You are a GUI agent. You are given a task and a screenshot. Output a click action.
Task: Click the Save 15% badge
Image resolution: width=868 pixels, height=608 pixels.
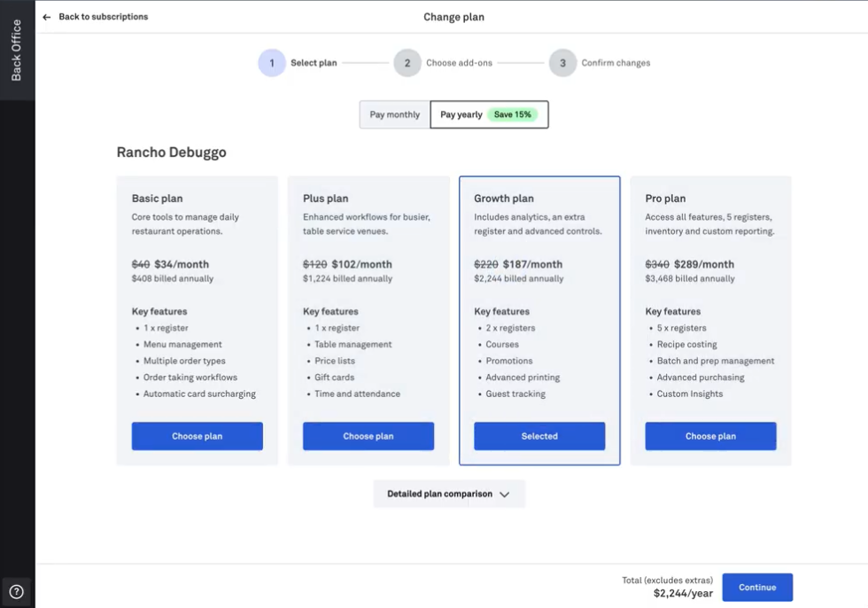point(513,114)
